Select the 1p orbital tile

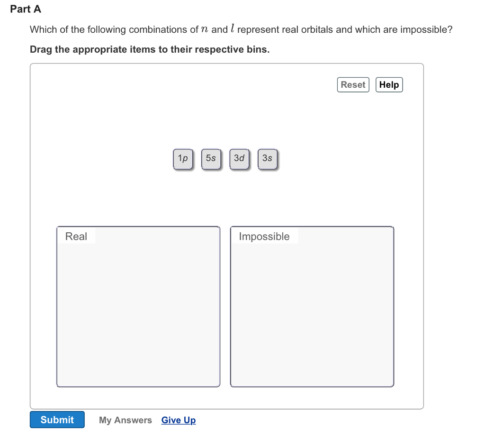click(x=183, y=159)
